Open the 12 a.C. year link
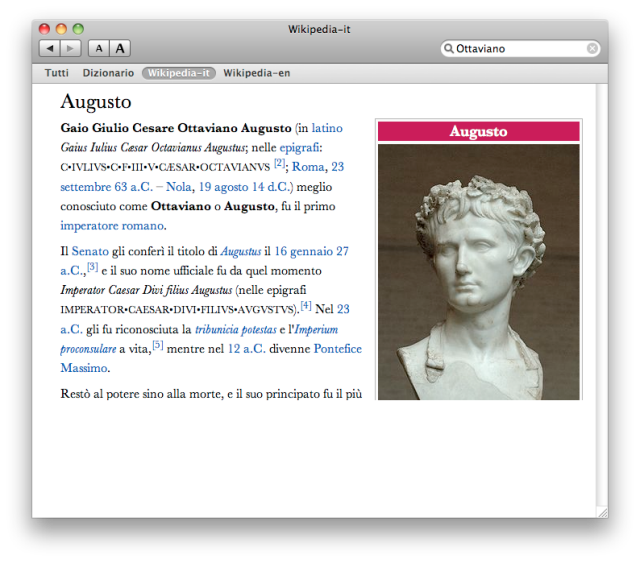This screenshot has width=640, height=562. 247,349
